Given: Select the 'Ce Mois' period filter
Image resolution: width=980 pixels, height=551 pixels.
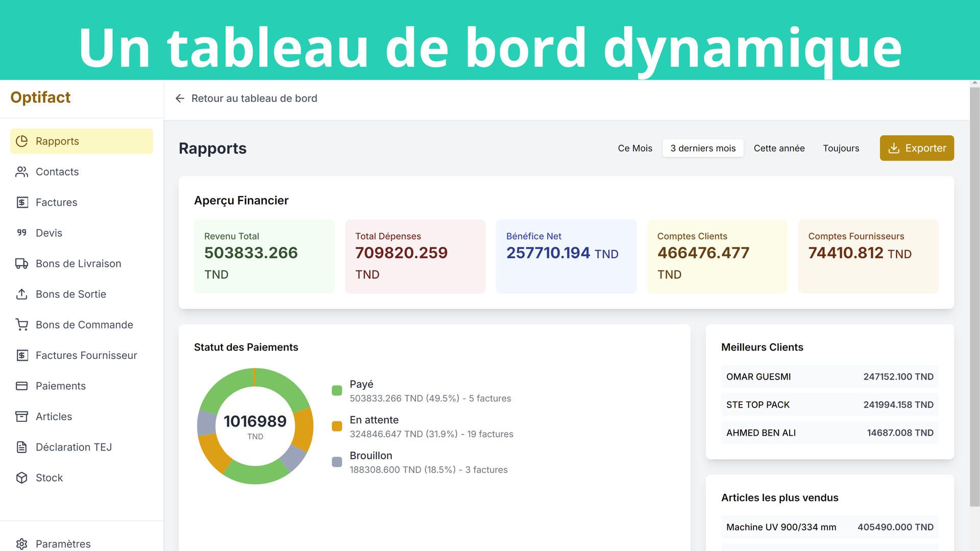Looking at the screenshot, I should click(635, 148).
